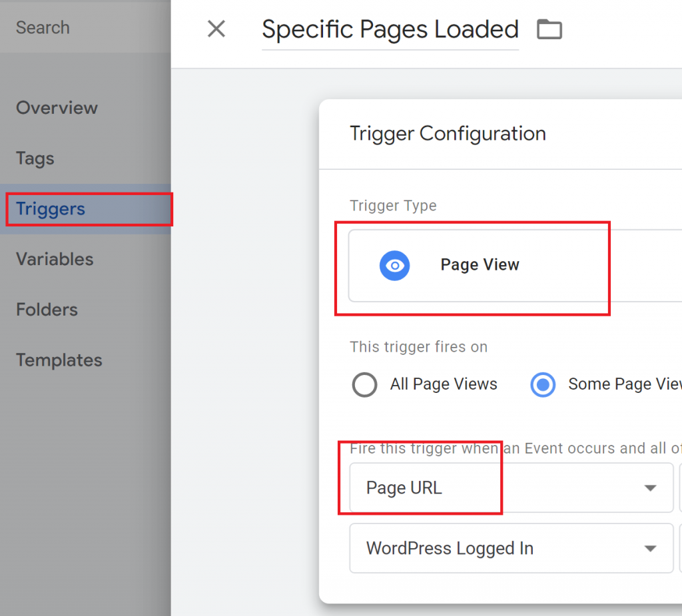
Task: Expand the Page URL variable dropdown
Action: (511, 487)
